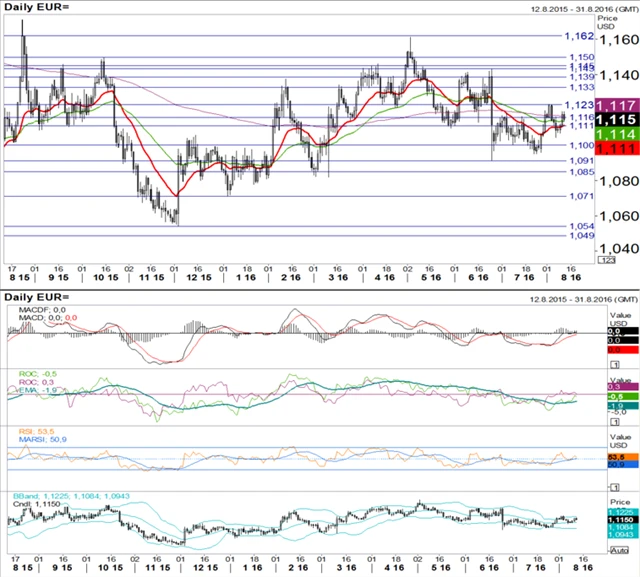Click the .123 precision button on price chart

[605, 260]
